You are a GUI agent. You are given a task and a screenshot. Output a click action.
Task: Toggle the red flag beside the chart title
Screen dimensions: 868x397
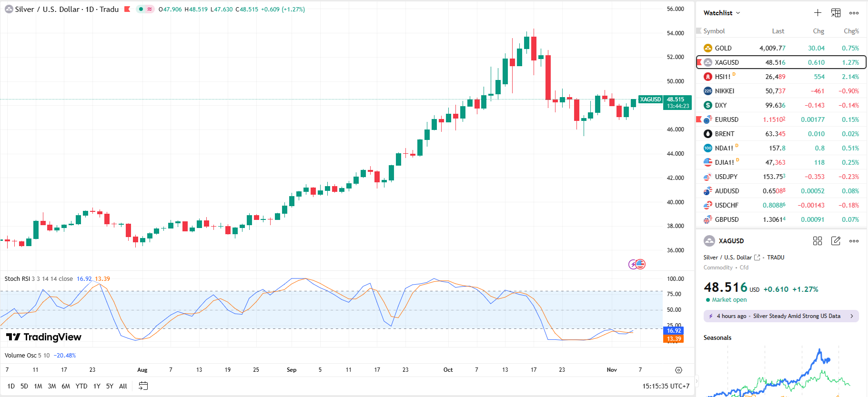(127, 9)
